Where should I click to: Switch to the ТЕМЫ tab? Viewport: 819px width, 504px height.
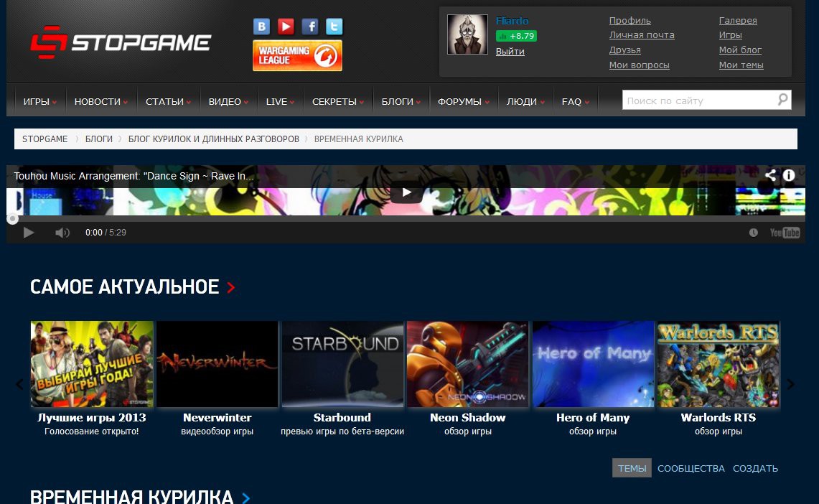pos(632,468)
